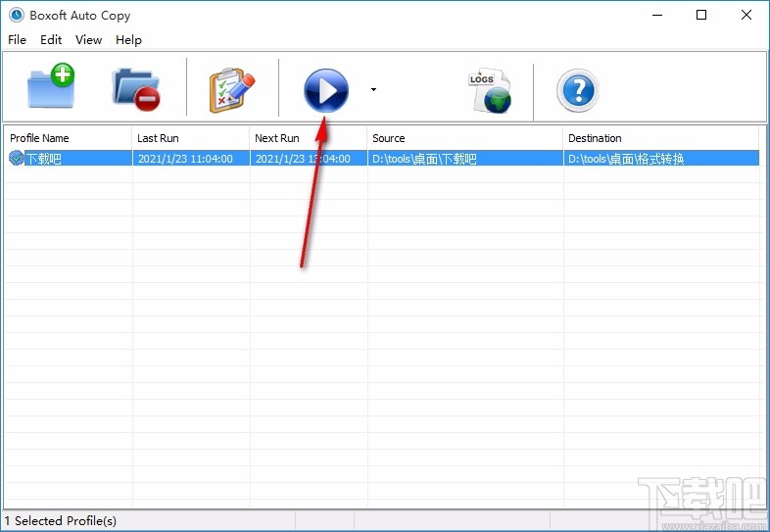Click the destination path D:\tools\桌面\格式转换
The height and width of the screenshot is (532, 770).
626,159
